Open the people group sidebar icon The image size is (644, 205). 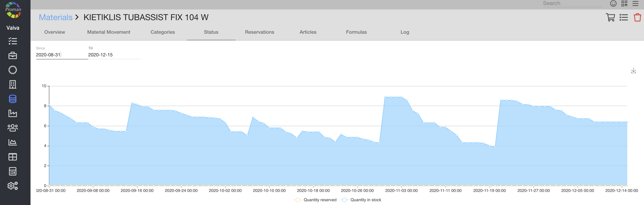[13, 128]
